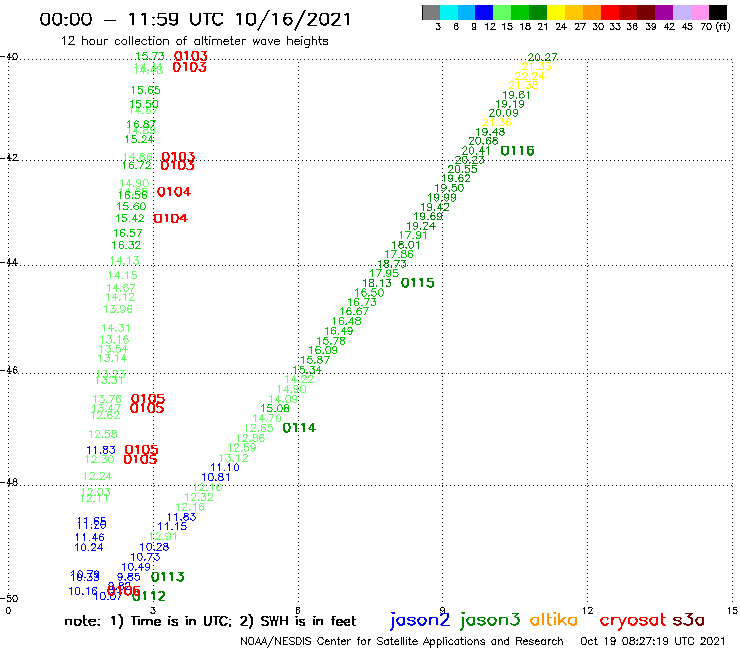Image resolution: width=740 pixels, height=650 pixels.
Task: Select the wave height value 19.81
Action: (516, 95)
